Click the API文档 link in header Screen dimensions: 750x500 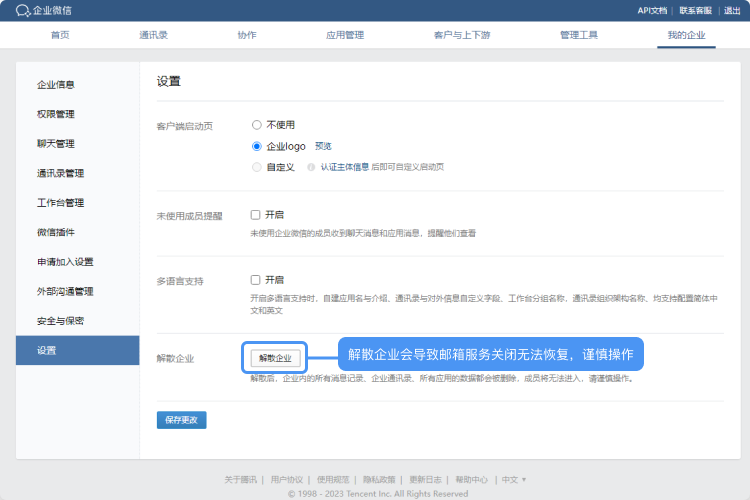pos(651,11)
